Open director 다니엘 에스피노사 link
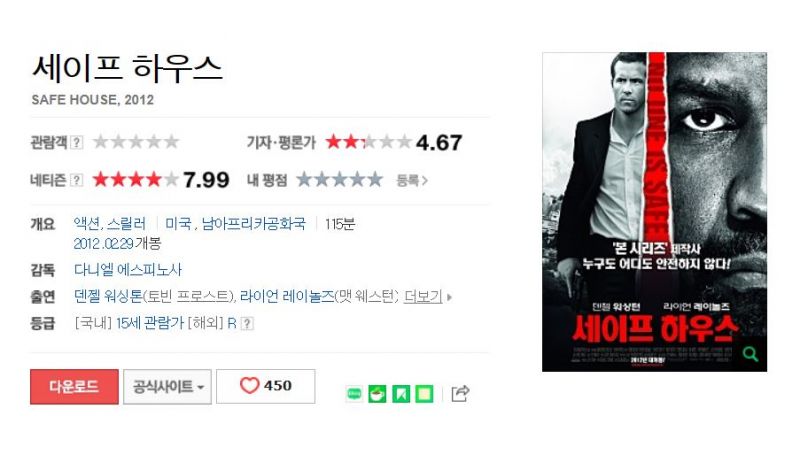800x455 pixels. 128,270
